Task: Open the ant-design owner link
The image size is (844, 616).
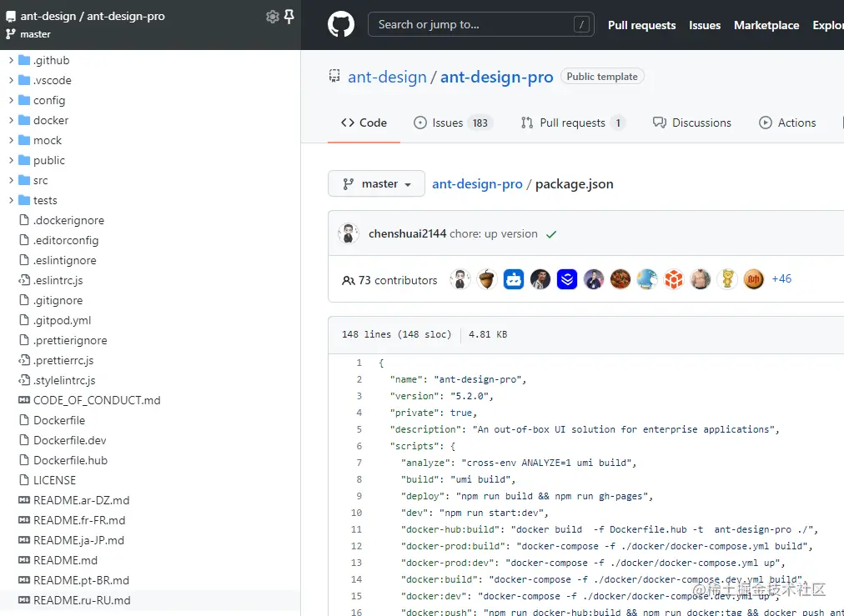Action: coord(387,77)
